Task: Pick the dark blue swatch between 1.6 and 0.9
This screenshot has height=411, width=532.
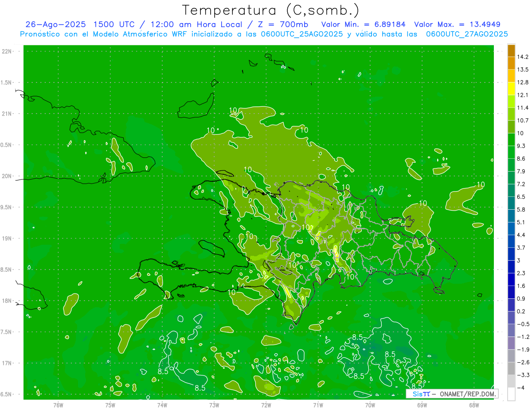Action: 511,292
